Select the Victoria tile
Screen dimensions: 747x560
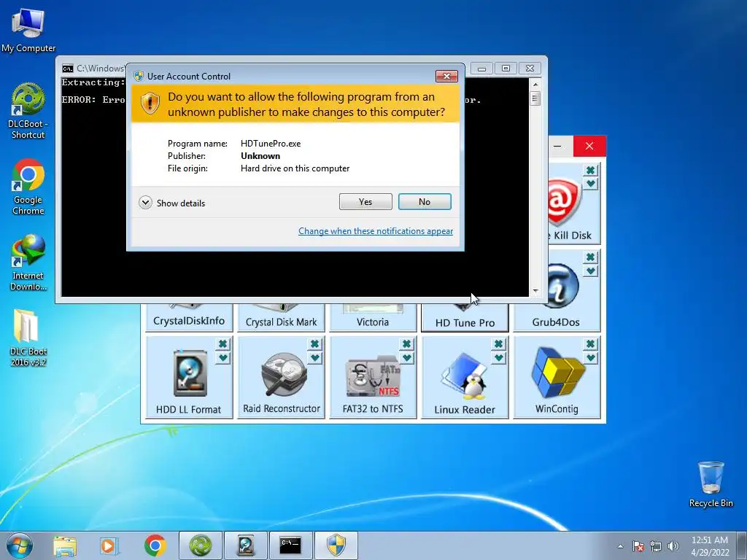(x=373, y=318)
